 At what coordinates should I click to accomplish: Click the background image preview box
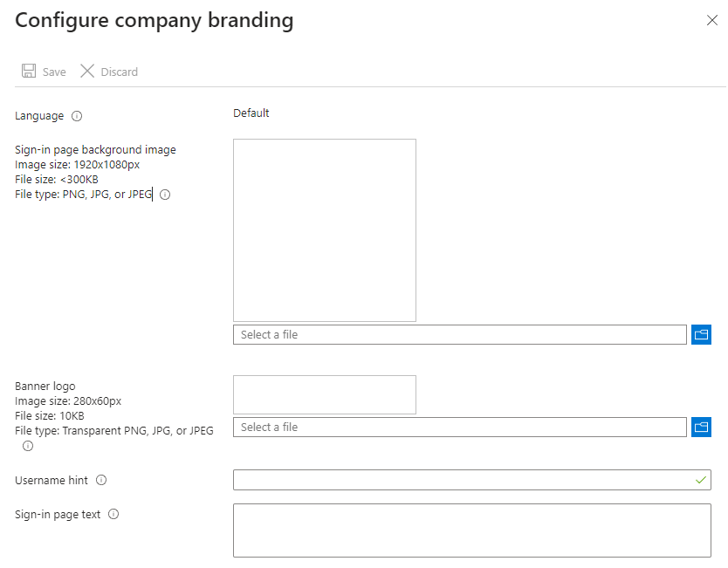[x=325, y=230]
